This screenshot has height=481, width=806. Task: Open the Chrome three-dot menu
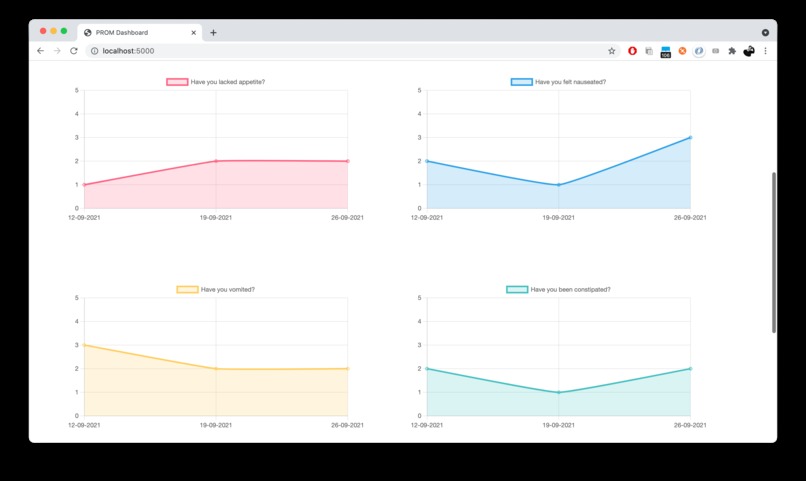(765, 51)
